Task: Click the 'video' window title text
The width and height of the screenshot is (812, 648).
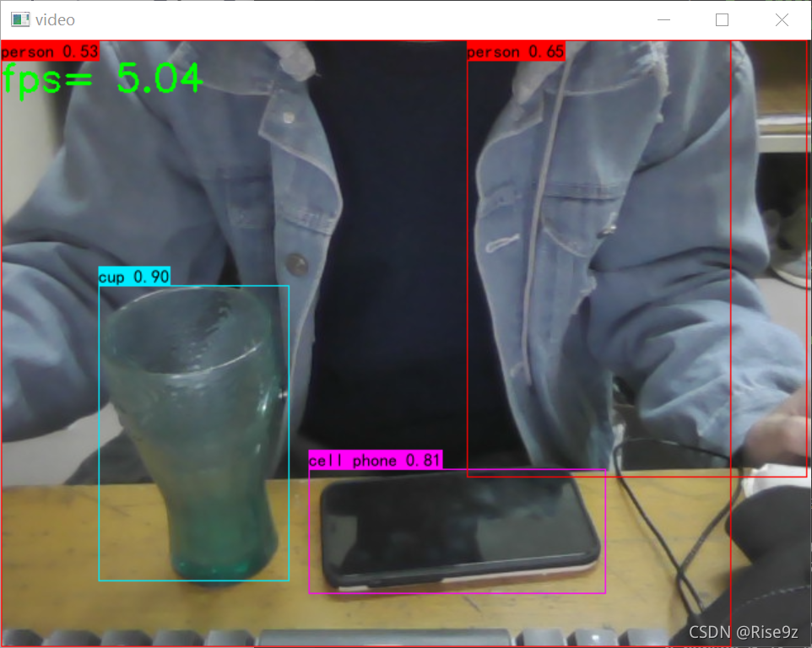Action: [x=55, y=20]
